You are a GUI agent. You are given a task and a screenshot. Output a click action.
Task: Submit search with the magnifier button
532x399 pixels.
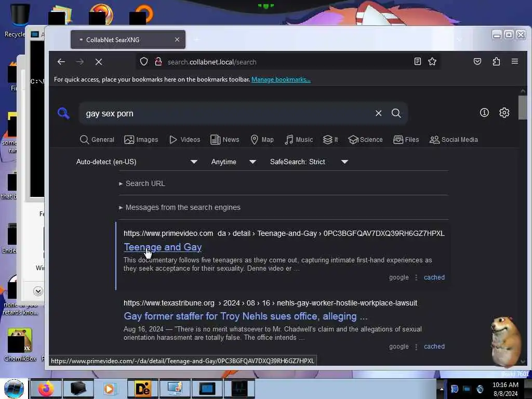(396, 113)
